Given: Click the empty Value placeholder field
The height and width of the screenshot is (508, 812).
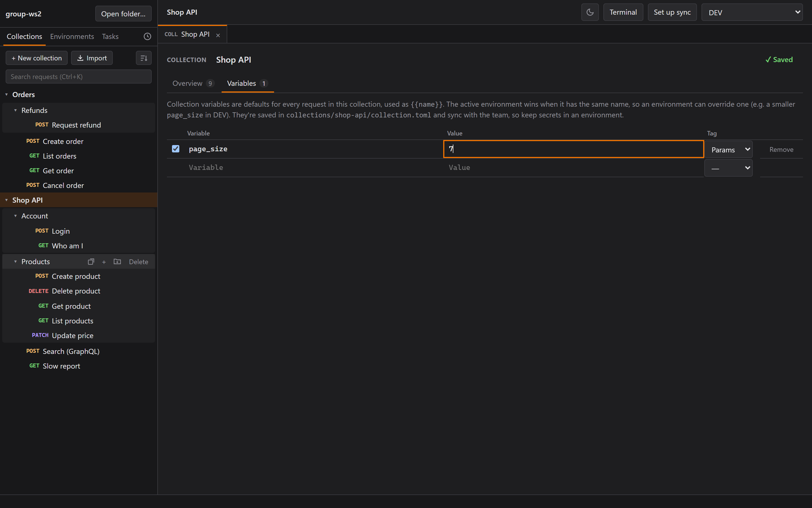Looking at the screenshot, I should 573,167.
